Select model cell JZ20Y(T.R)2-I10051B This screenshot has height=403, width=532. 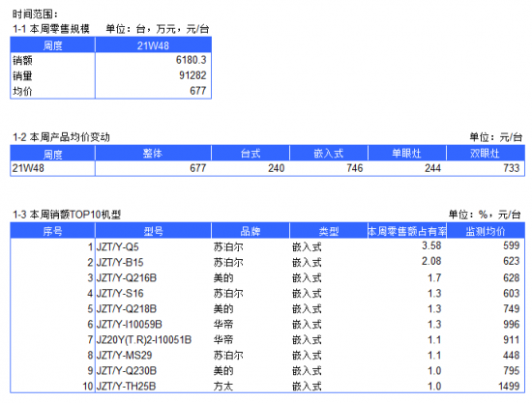click(144, 339)
